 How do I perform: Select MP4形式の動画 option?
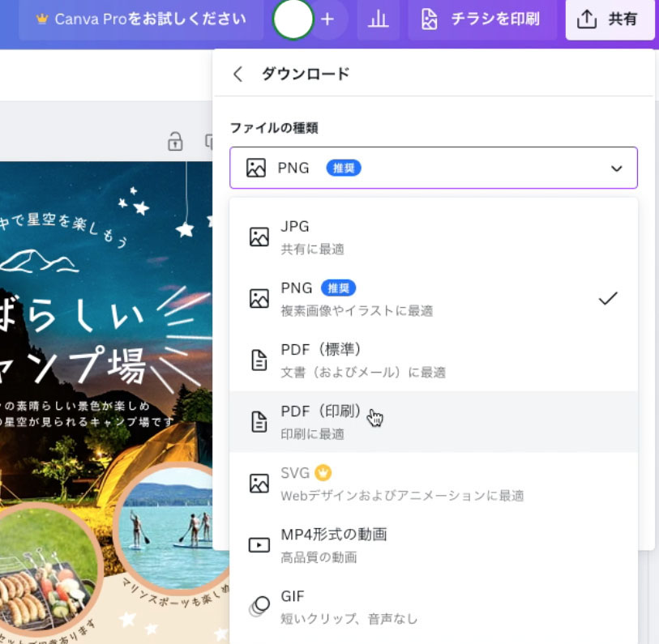coord(434,545)
